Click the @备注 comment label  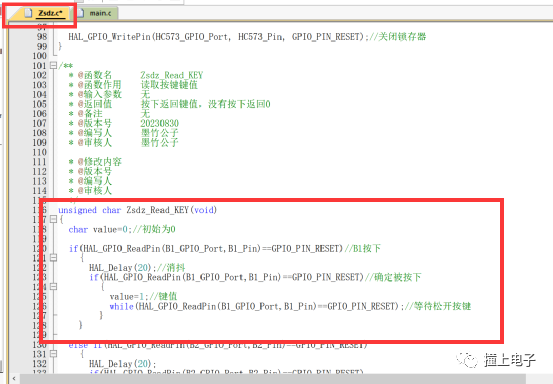pyautogui.click(x=90, y=114)
